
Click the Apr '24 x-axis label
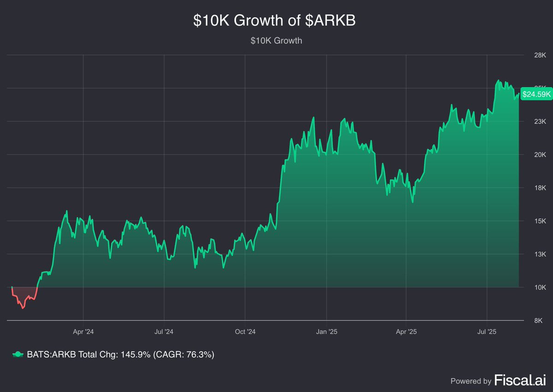click(x=83, y=331)
